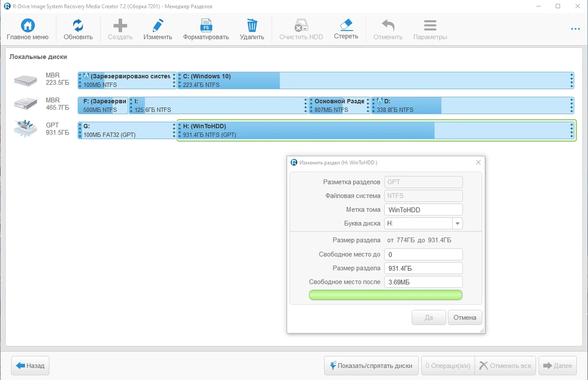Select the G: 100МБ FAT32 partition
Viewport: 588px width, 380px height.
(127, 130)
